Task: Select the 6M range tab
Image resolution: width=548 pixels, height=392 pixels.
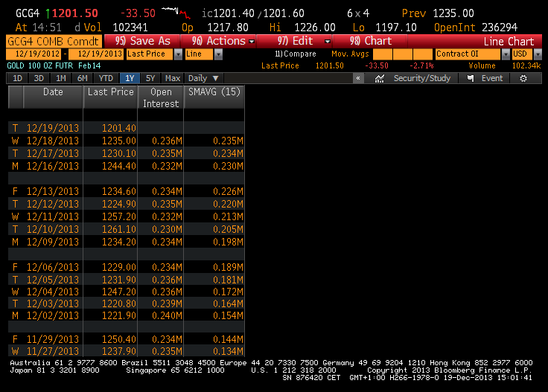Action: [82, 78]
